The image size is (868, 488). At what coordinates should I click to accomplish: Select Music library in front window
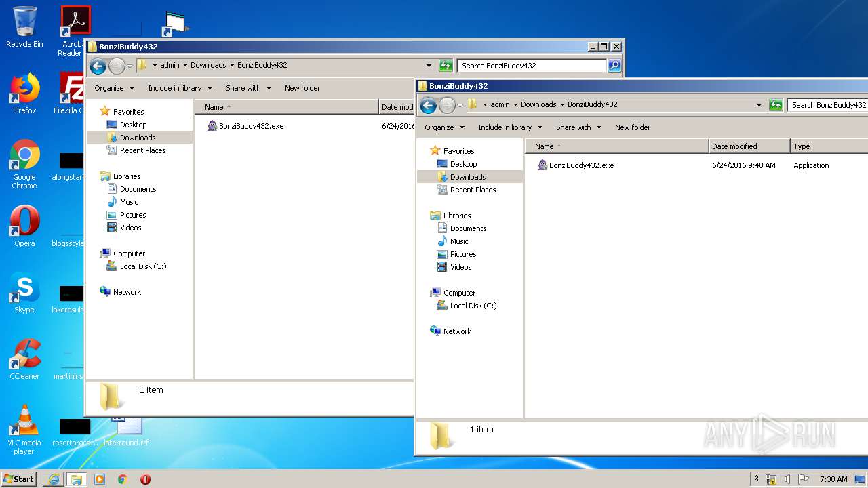[x=459, y=241]
